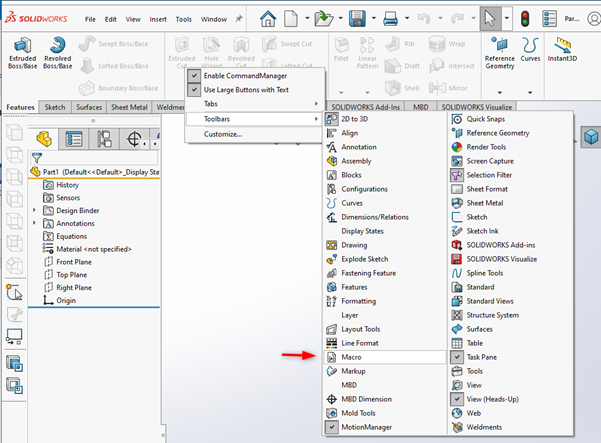The width and height of the screenshot is (601, 443).
Task: Select 2D to 3D toolbar
Action: (385, 119)
